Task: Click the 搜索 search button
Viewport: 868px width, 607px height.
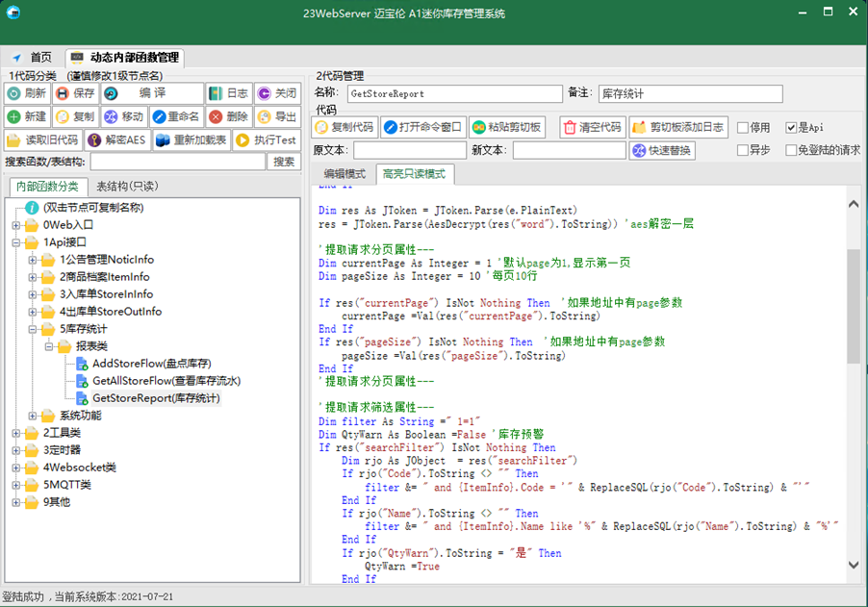Action: click(x=284, y=162)
